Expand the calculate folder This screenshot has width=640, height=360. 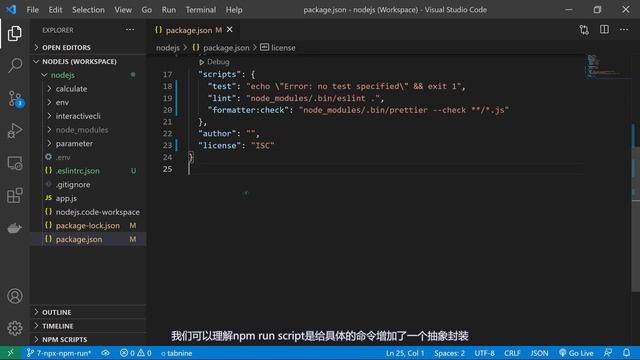pyautogui.click(x=88, y=89)
